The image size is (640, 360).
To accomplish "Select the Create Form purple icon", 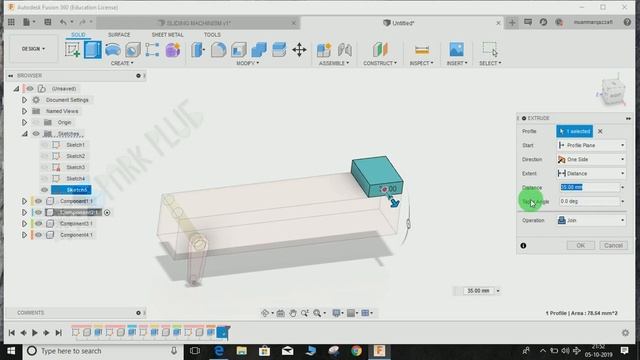I will (x=173, y=50).
